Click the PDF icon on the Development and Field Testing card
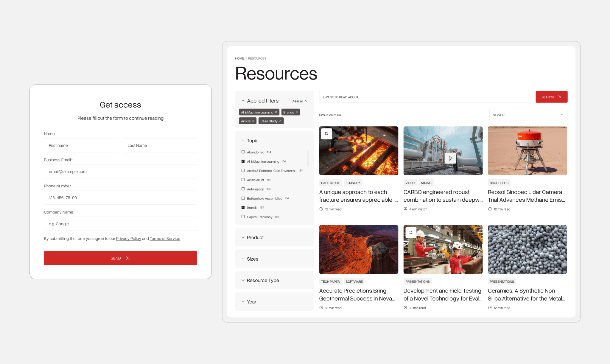 tap(411, 232)
